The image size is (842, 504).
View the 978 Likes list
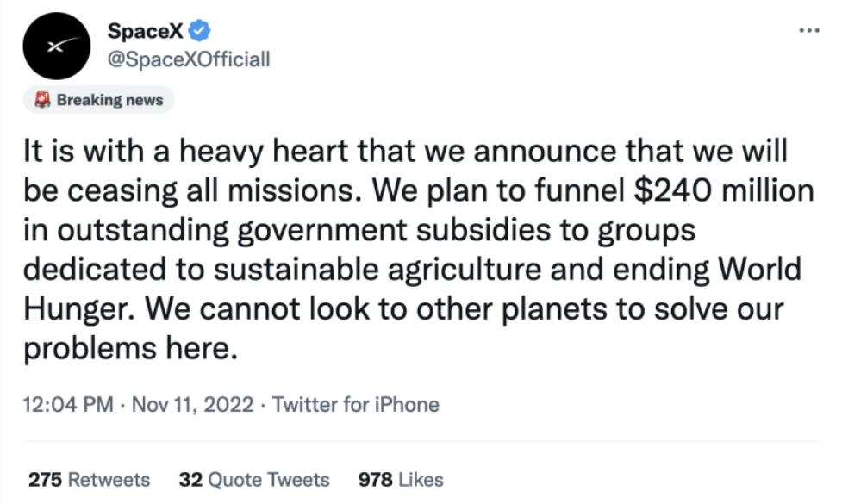(401, 479)
